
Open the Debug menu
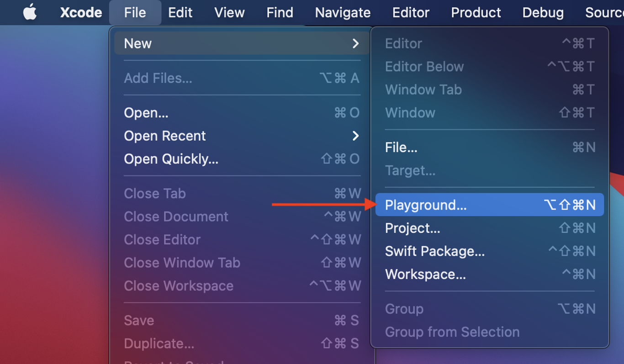pyautogui.click(x=543, y=12)
